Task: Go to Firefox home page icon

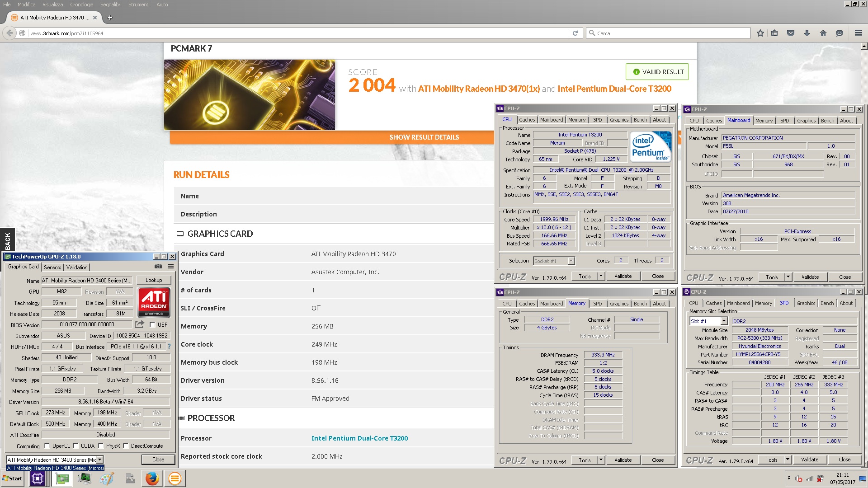Action: pos(823,33)
